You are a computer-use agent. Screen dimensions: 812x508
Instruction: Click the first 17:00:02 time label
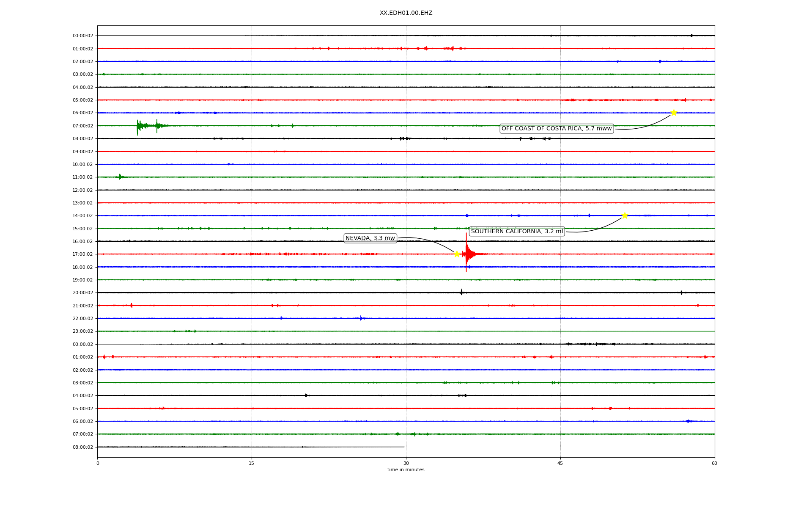(x=82, y=254)
